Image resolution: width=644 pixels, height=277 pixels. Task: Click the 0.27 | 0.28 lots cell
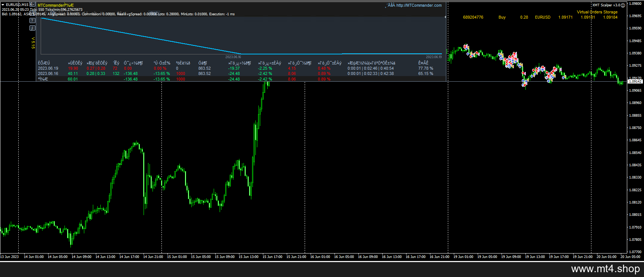pyautogui.click(x=96, y=68)
